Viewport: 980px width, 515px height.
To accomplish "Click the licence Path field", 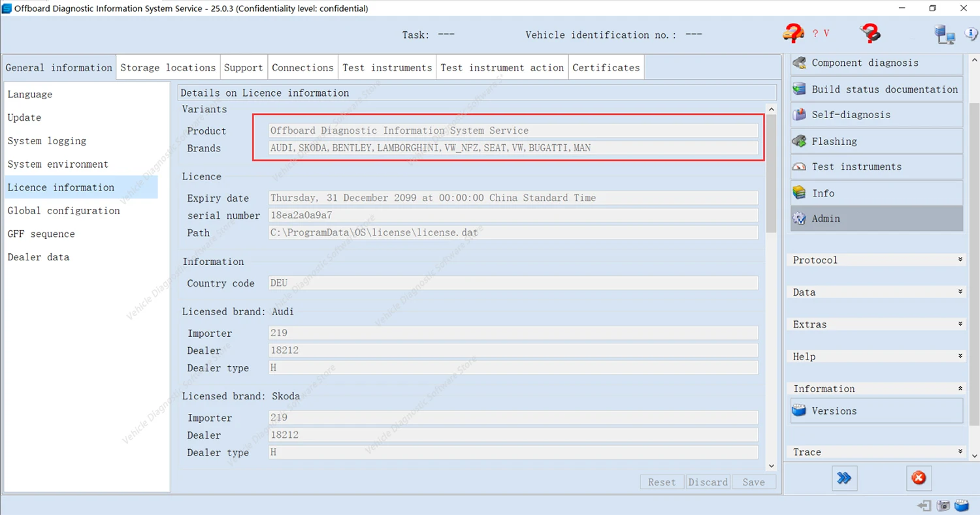I will tap(514, 232).
